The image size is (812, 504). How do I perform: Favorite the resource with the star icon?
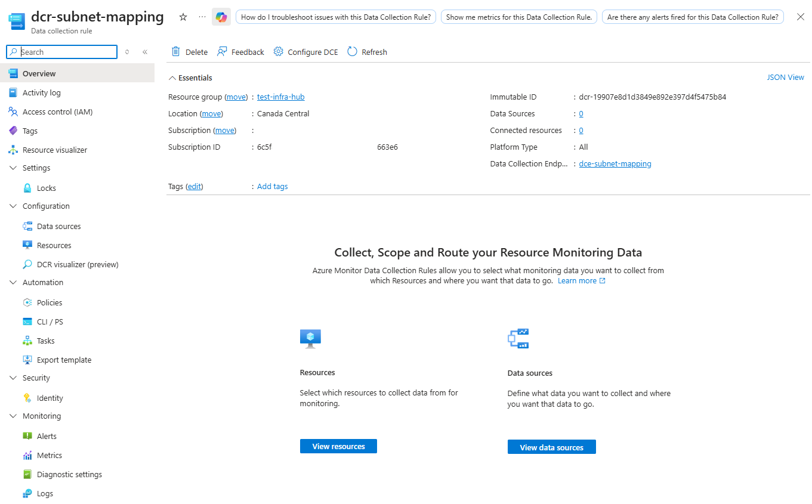click(x=183, y=17)
